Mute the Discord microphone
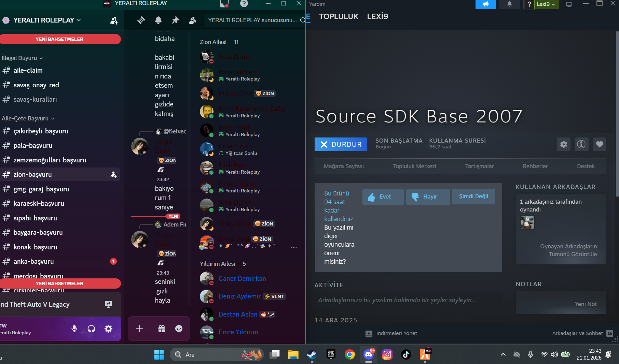The image size is (619, 364). tap(74, 329)
